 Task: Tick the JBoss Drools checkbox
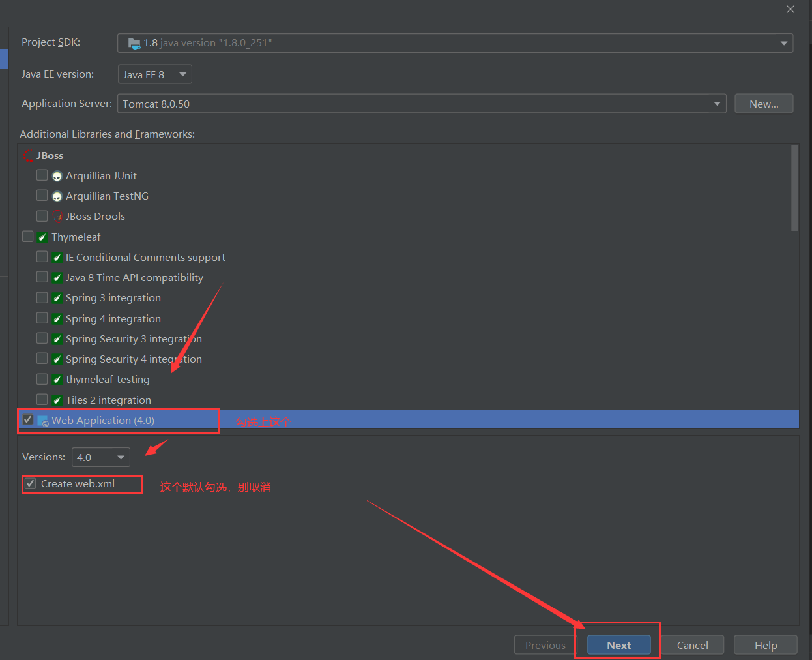coord(42,216)
